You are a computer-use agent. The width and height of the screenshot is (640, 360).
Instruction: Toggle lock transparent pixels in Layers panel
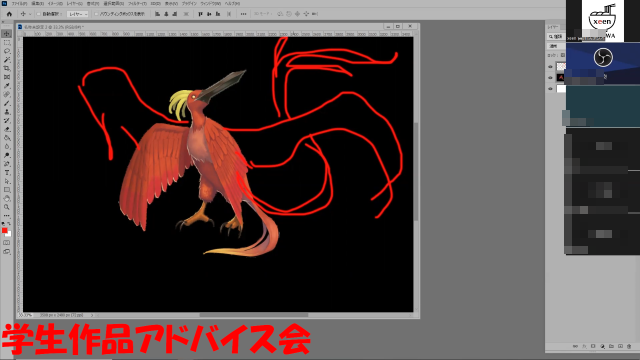tap(562, 55)
